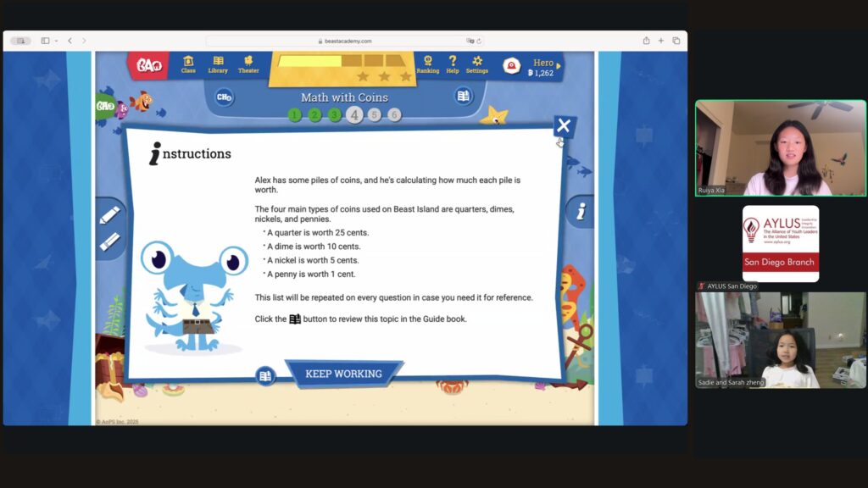This screenshot has height=488, width=868.
Task: Click the XP progress bar
Action: (342, 61)
